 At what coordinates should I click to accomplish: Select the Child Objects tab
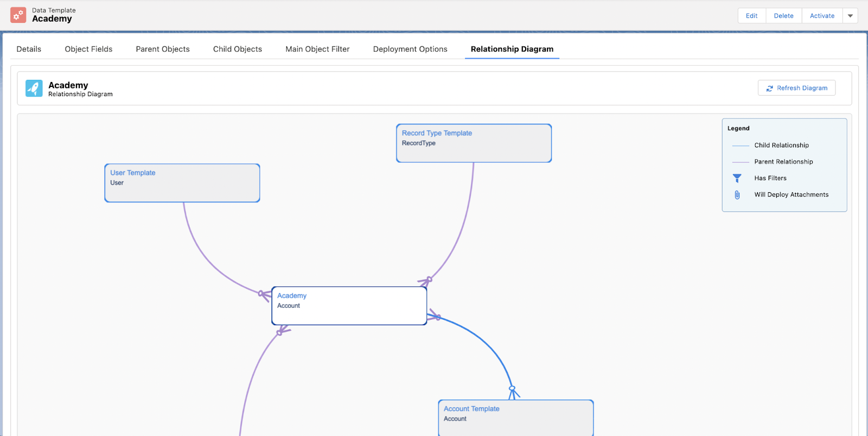(238, 49)
